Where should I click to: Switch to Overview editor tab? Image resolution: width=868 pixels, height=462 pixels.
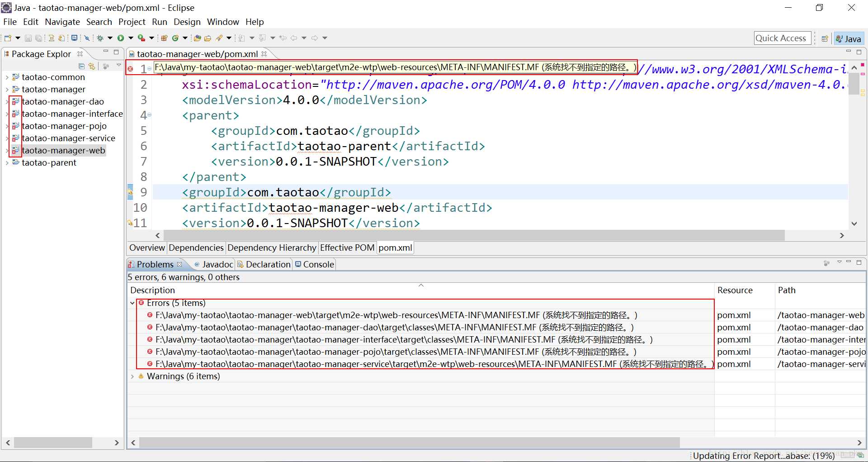coord(147,248)
